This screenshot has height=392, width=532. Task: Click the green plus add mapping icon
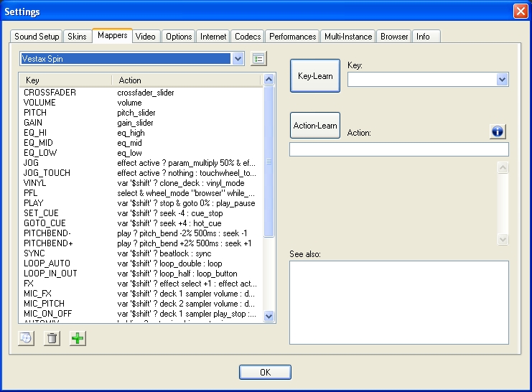pos(78,338)
